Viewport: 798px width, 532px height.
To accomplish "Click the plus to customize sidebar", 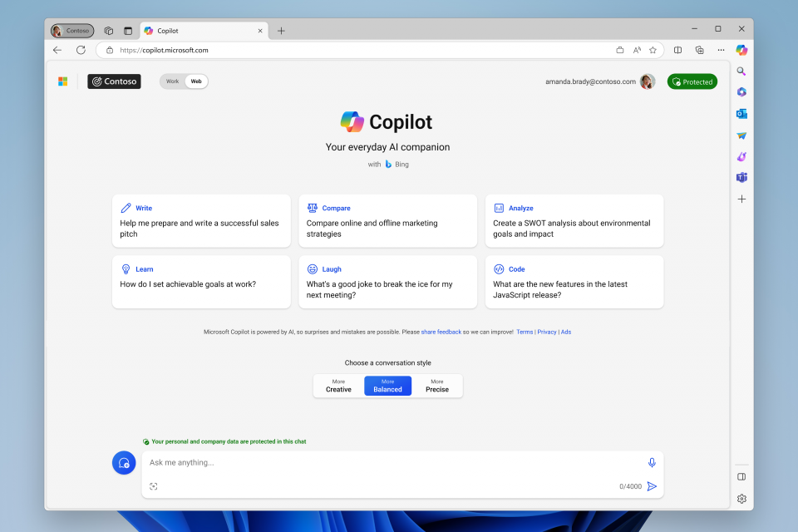I will (741, 199).
